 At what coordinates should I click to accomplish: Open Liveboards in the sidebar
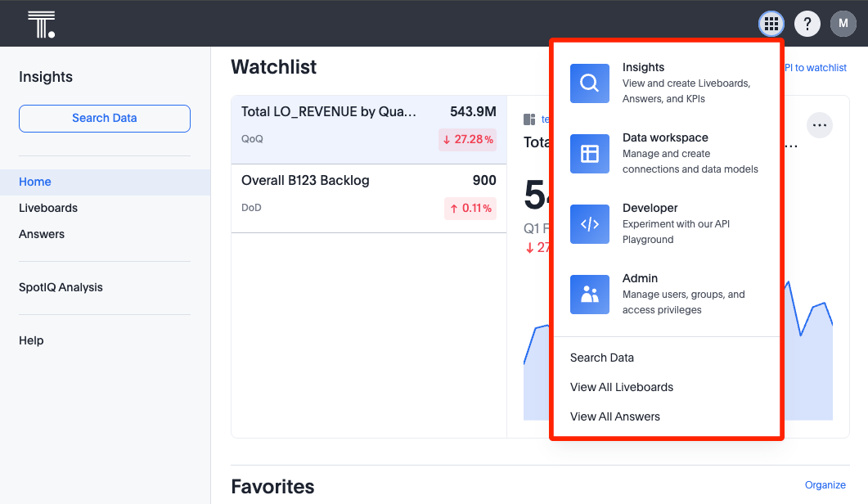tap(48, 208)
